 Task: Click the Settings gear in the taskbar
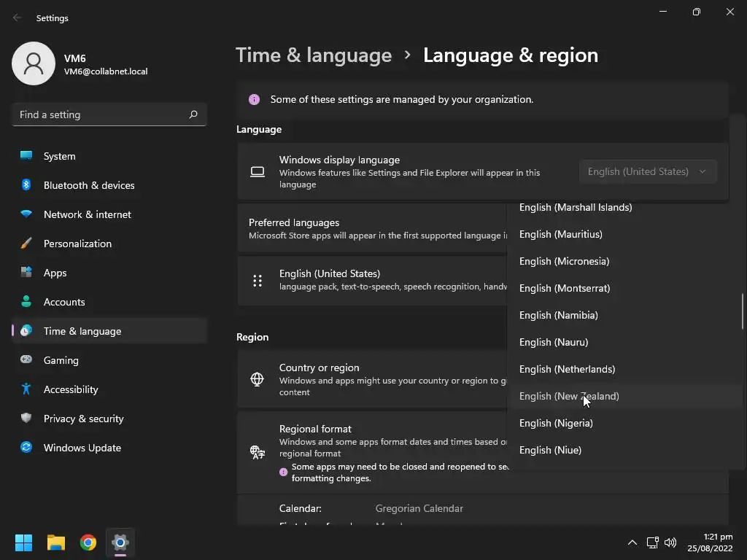(x=120, y=542)
